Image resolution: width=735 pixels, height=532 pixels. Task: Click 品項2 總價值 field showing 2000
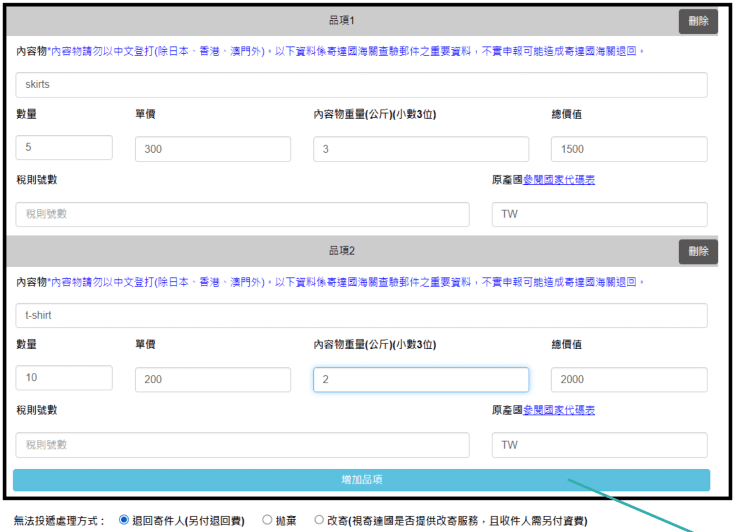629,380
